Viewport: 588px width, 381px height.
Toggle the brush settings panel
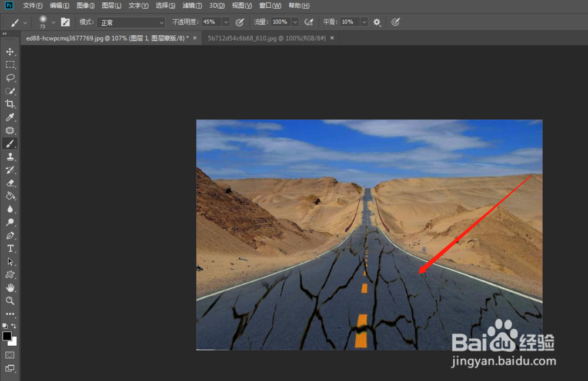pyautogui.click(x=65, y=22)
